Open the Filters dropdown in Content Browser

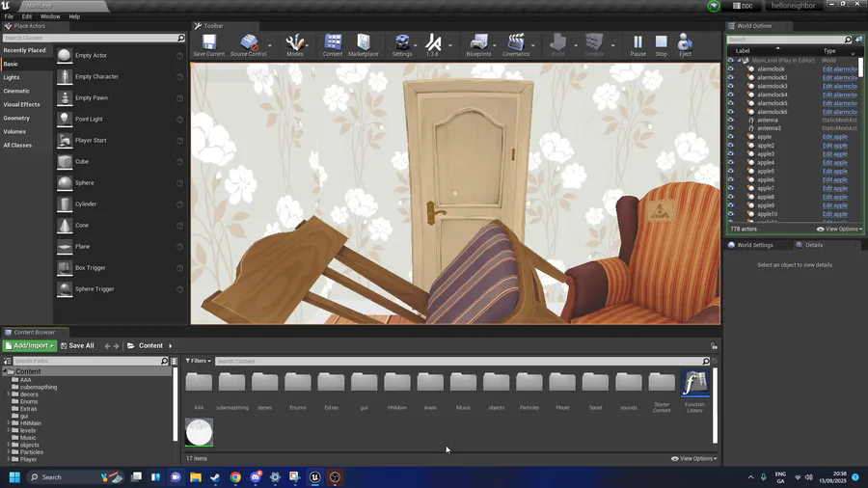pyautogui.click(x=198, y=361)
